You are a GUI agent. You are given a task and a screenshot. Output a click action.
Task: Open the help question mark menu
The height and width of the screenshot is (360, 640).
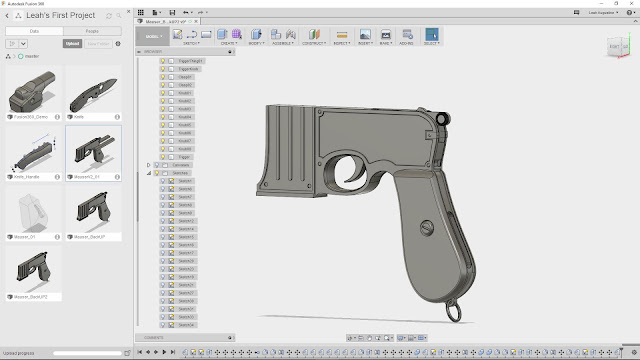point(631,13)
